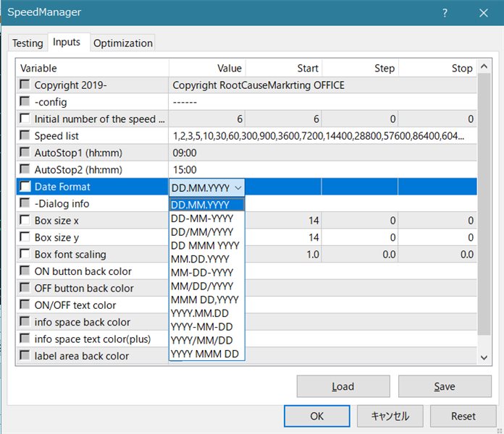Enable Box size y checkbox
This screenshot has width=504, height=434.
tap(25, 237)
